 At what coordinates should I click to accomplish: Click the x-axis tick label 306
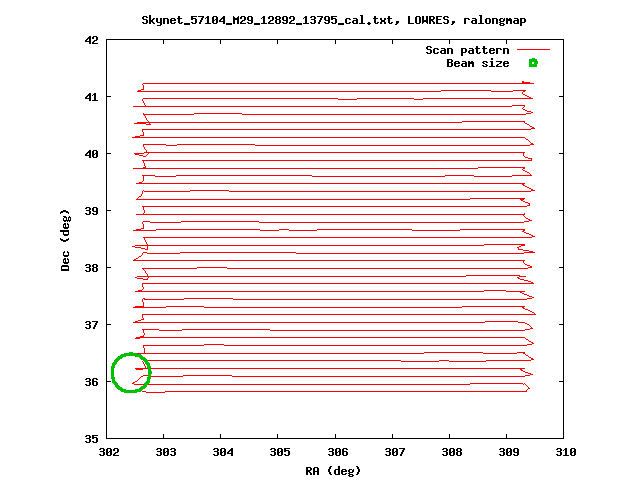pyautogui.click(x=338, y=452)
